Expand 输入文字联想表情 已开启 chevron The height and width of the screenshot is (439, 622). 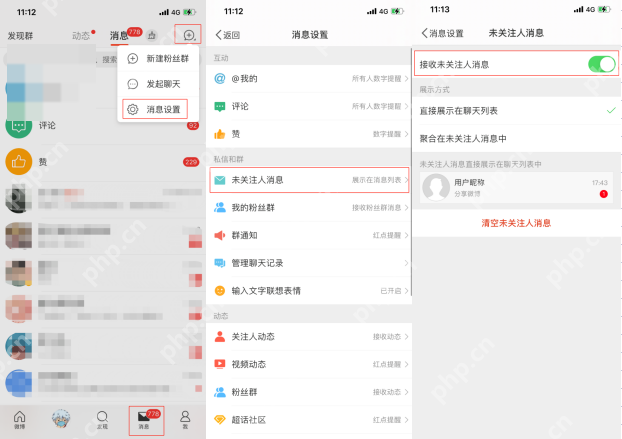[x=406, y=291]
